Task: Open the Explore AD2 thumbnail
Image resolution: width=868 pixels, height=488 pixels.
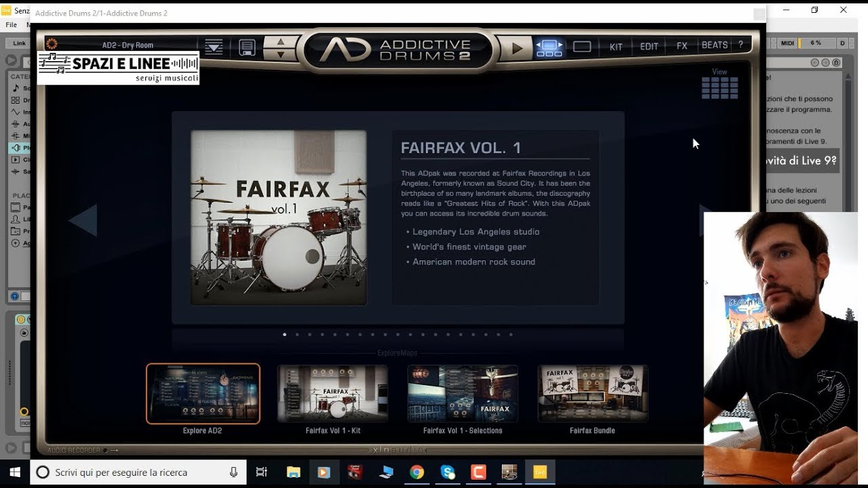Action: [x=203, y=394]
